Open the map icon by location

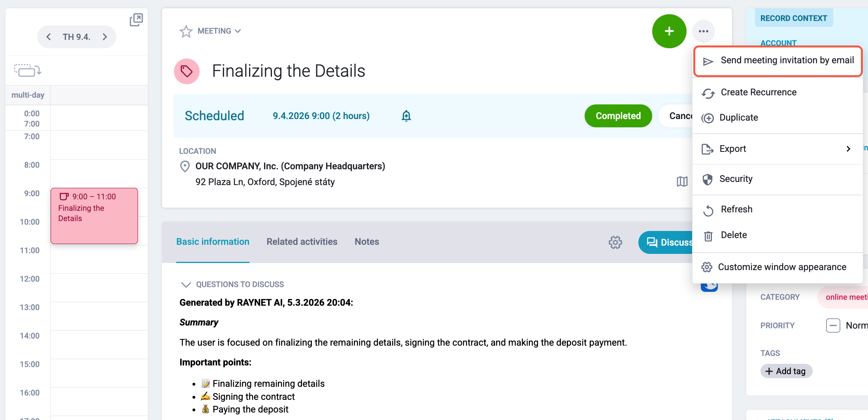(682, 182)
